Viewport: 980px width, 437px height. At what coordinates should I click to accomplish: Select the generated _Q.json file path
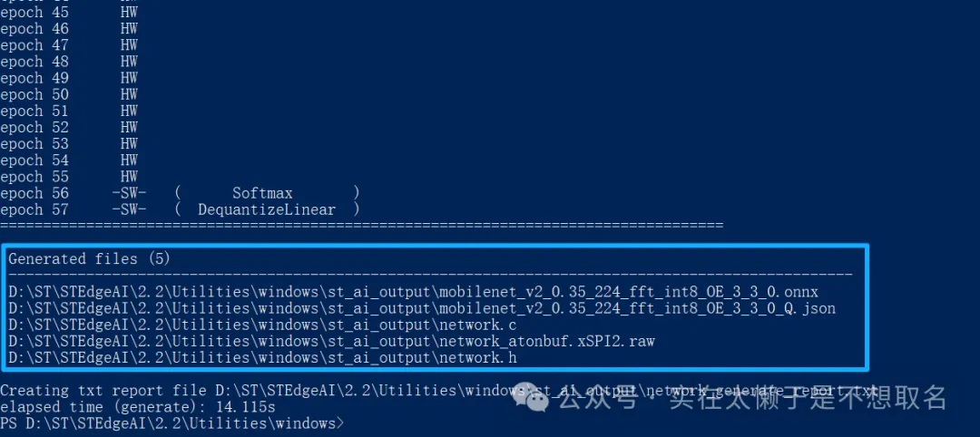(x=422, y=309)
